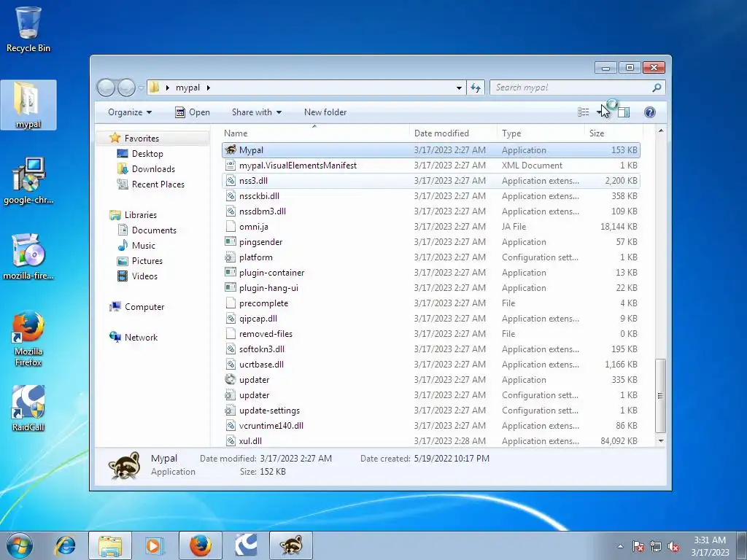Click the scrollbar up arrow
This screenshot has height=560, width=747.
tap(660, 131)
